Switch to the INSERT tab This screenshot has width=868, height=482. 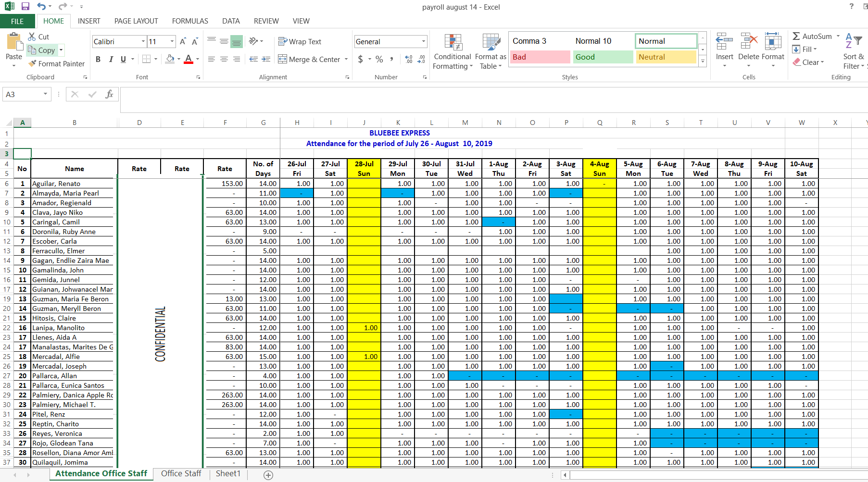coord(89,21)
